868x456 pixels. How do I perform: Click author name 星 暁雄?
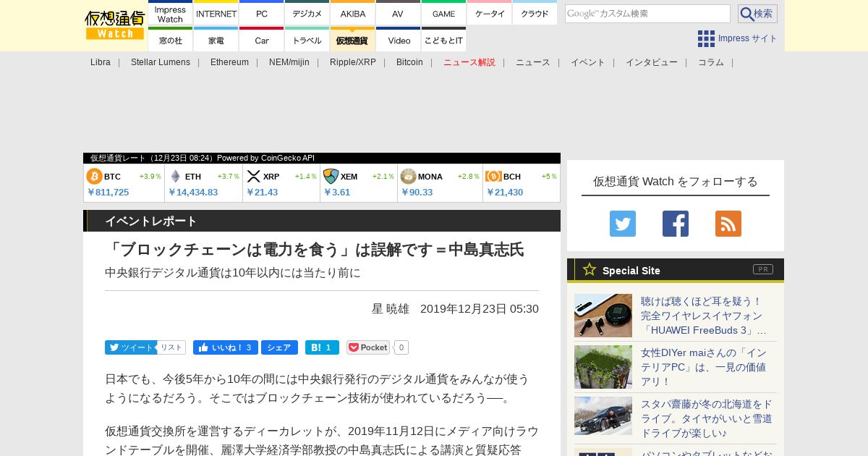coord(391,309)
